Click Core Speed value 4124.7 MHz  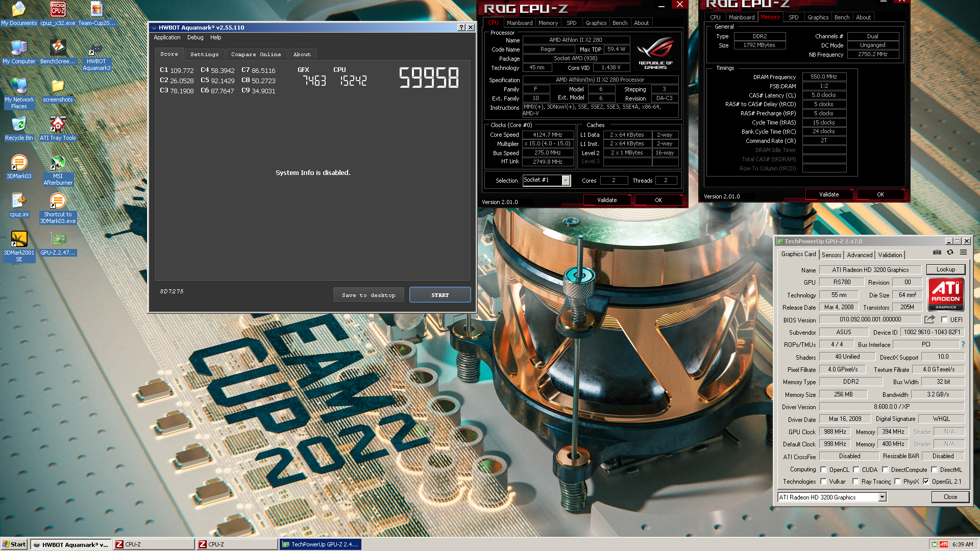[x=547, y=135]
